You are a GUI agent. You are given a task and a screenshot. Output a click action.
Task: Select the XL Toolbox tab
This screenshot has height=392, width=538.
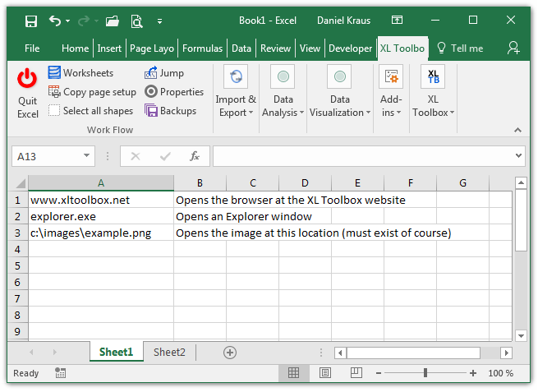click(402, 48)
